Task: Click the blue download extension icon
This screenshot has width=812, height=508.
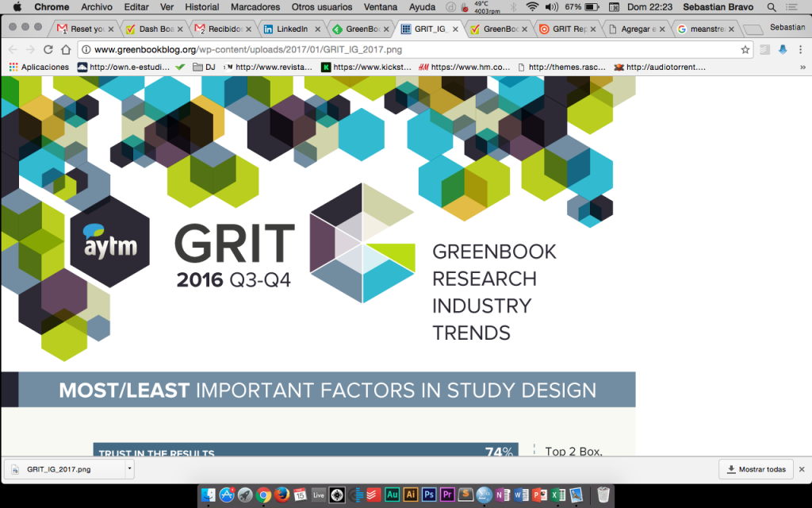Action: coord(783,50)
